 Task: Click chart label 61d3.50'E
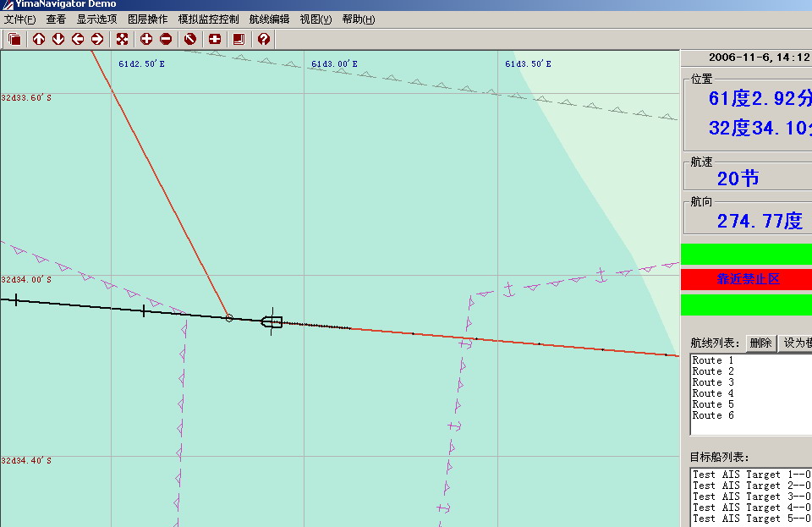528,63
